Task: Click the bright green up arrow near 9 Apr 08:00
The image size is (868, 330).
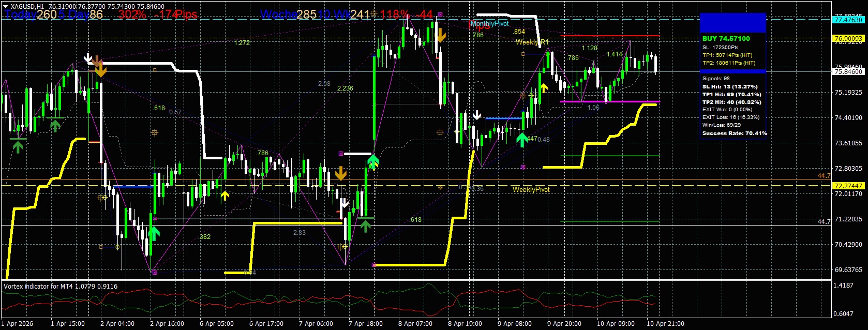Action: coord(522,139)
